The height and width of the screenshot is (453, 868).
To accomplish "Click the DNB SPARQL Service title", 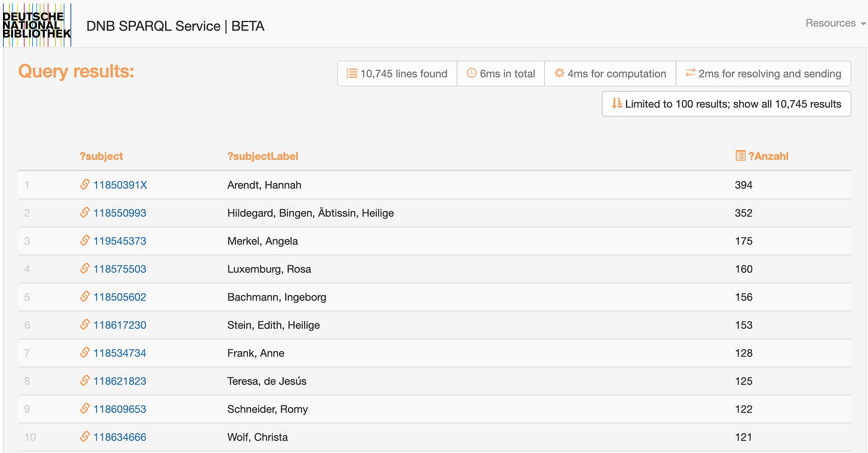I will (175, 26).
